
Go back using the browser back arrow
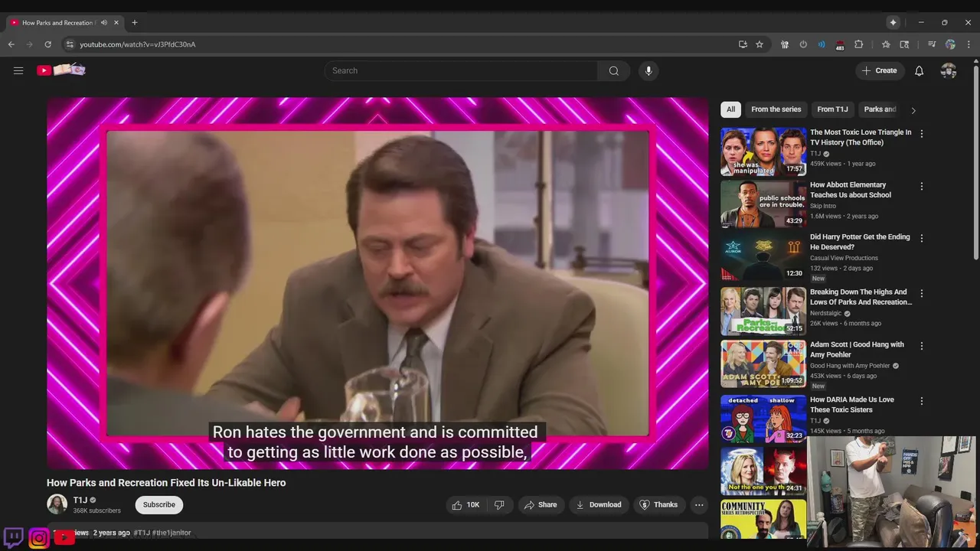click(x=11, y=44)
